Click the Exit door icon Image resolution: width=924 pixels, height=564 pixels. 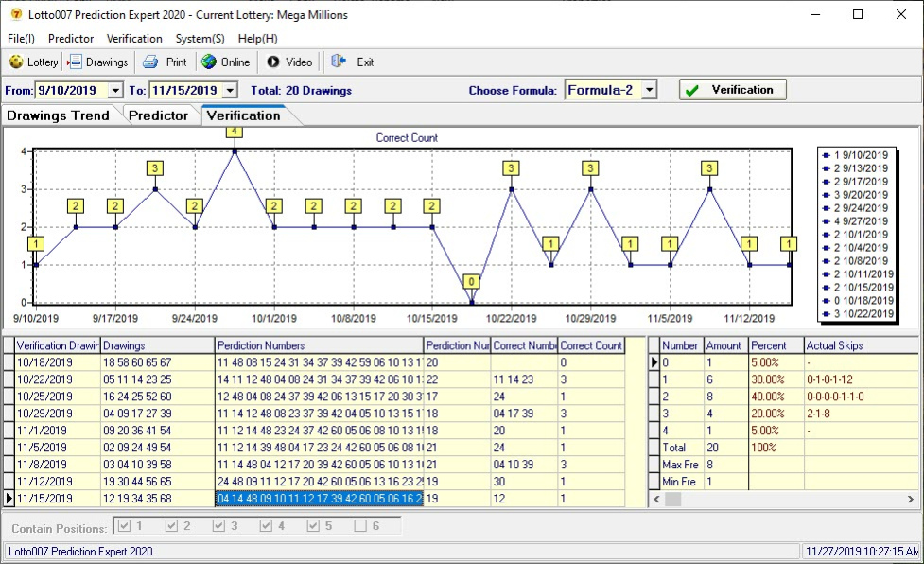click(x=339, y=62)
